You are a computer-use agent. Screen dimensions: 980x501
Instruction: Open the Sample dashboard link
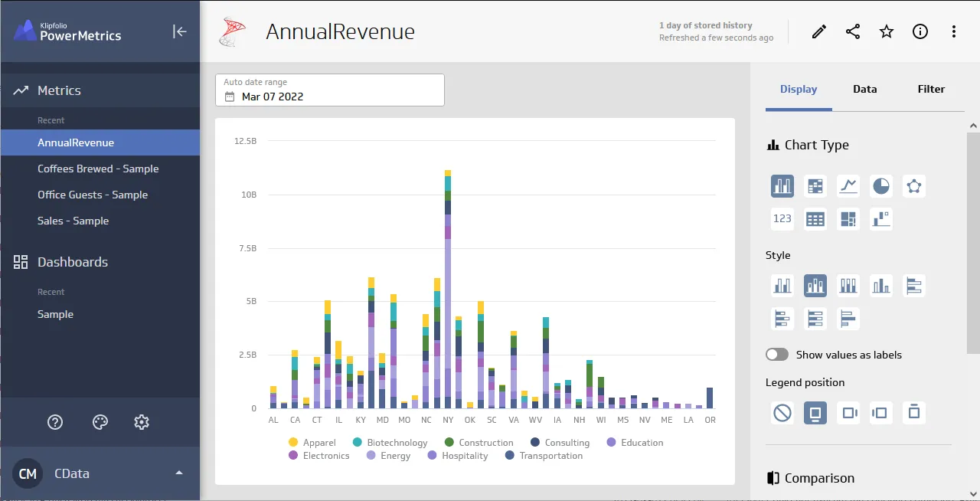(55, 314)
